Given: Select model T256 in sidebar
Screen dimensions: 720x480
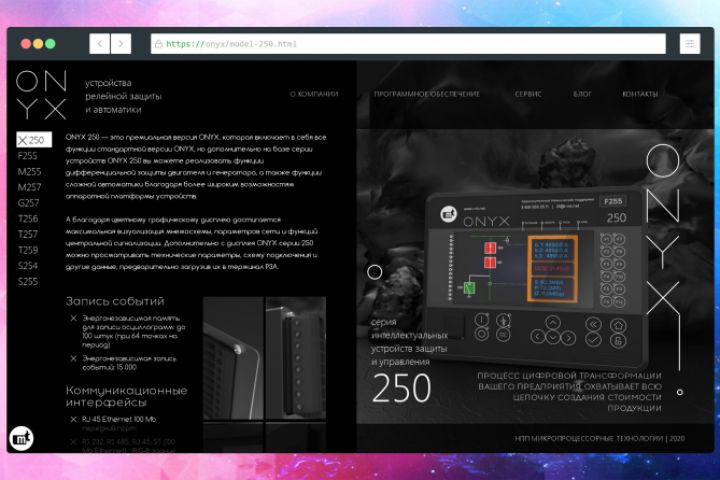Looking at the screenshot, I should 28,219.
